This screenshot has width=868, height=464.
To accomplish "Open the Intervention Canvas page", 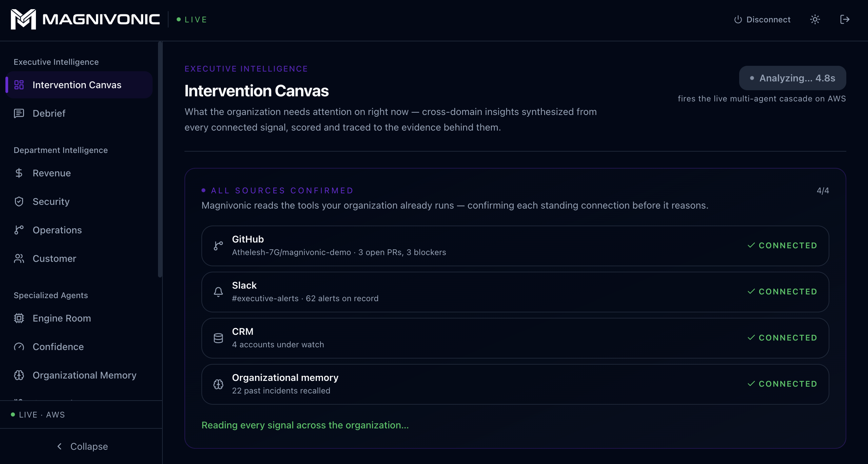I will tap(79, 85).
